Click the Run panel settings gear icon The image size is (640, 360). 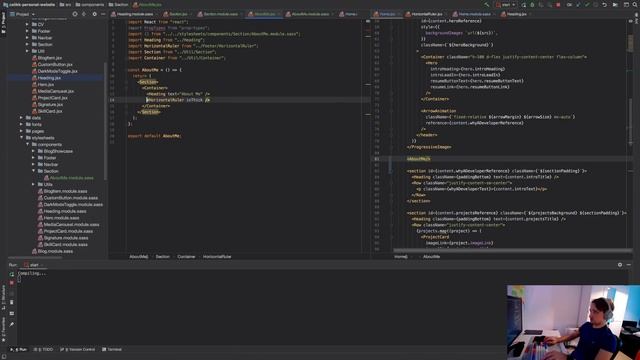coord(620,264)
